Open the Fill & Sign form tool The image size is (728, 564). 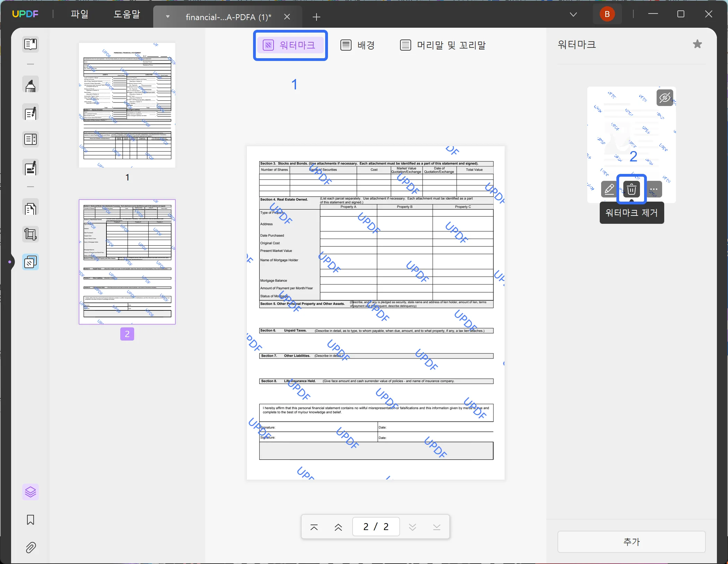tap(31, 168)
